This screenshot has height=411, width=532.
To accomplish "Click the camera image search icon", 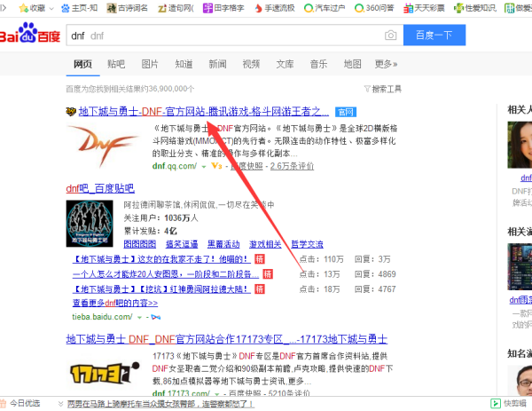I will (390, 35).
